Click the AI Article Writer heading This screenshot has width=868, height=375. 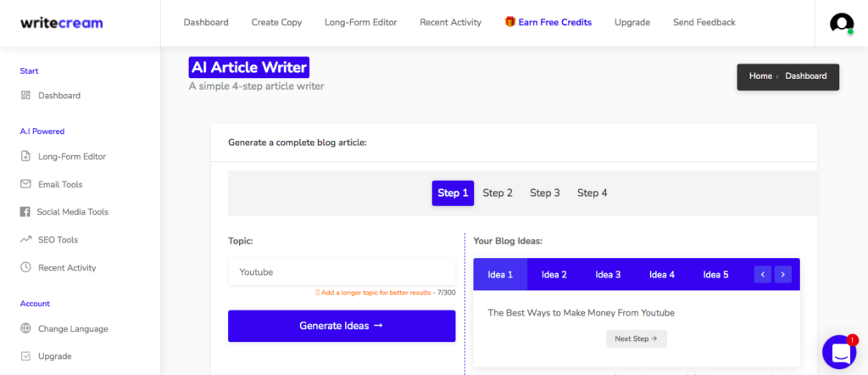pos(249,68)
